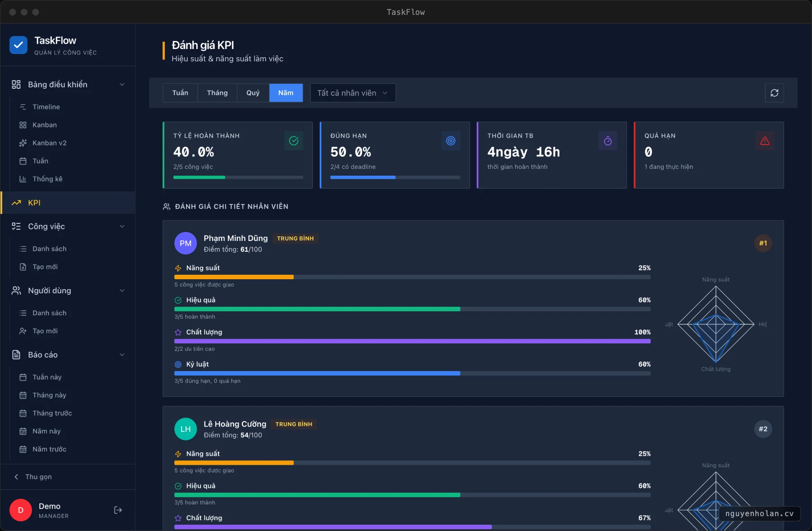This screenshot has height=531, width=812.
Task: Click the Tuần calendar icon under dashboard
Action: (23, 161)
